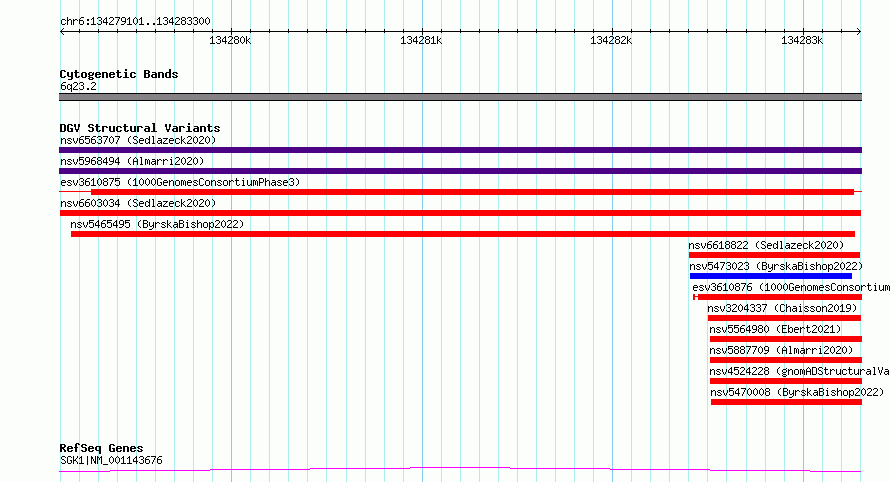Click the red bar under esv3610876
This screenshot has width=890, height=482.
coord(779,297)
